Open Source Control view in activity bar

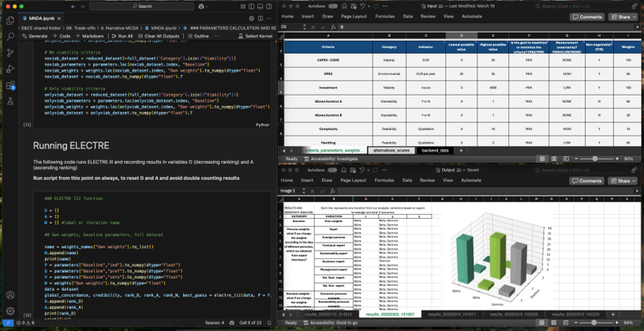pos(10,53)
